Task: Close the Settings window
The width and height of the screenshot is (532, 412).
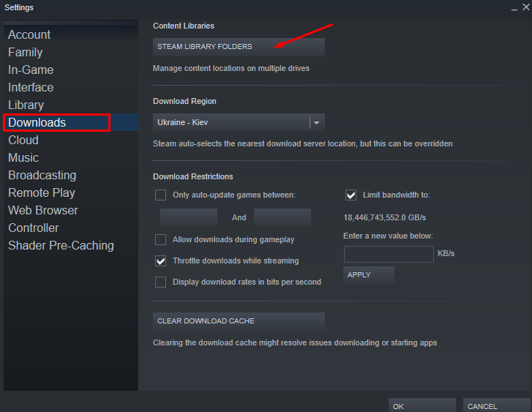Action: pos(526,7)
